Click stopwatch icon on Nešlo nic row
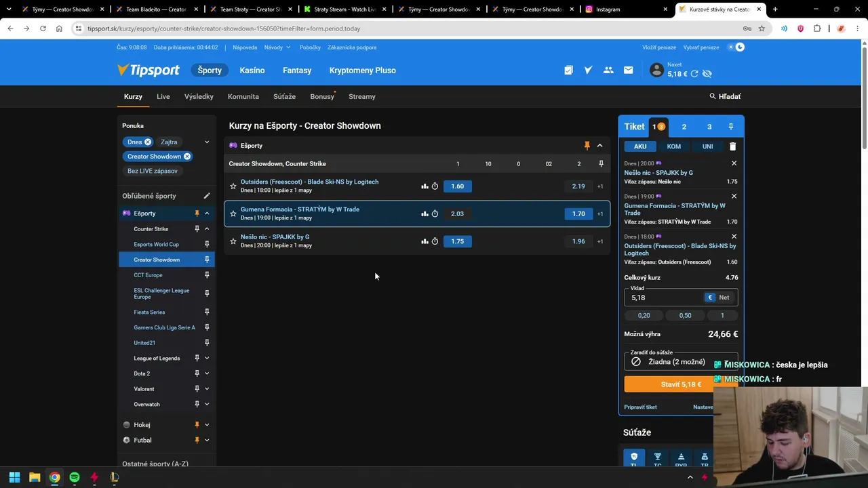Viewport: 868px width, 488px height. point(435,241)
